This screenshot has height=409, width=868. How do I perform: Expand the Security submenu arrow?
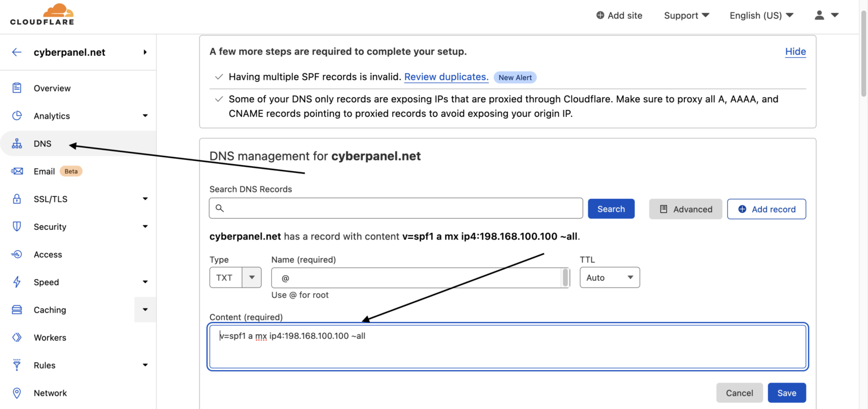click(145, 227)
